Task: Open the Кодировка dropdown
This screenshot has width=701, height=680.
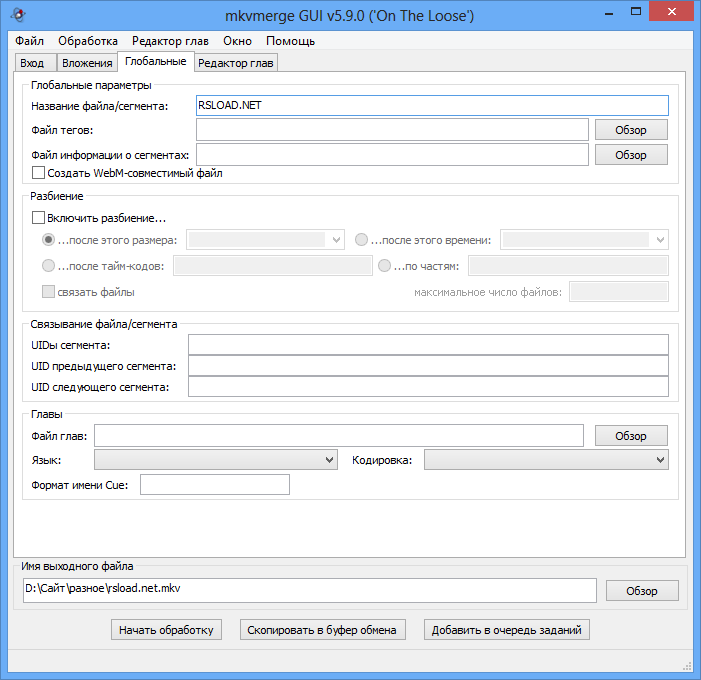Action: click(x=546, y=460)
